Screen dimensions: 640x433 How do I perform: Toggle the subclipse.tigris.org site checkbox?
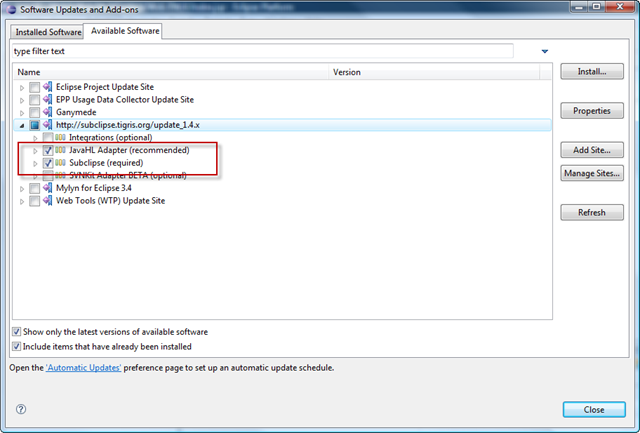tap(35, 125)
